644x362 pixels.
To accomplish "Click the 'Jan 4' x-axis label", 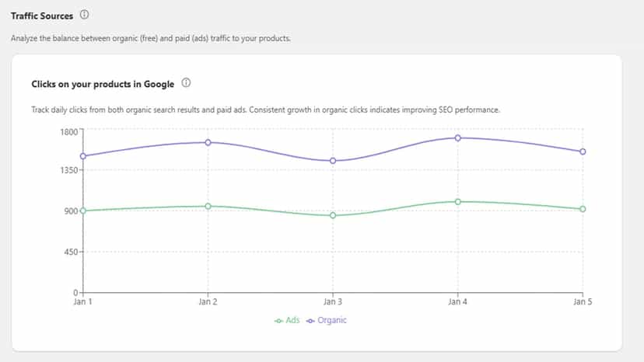I will click(457, 301).
